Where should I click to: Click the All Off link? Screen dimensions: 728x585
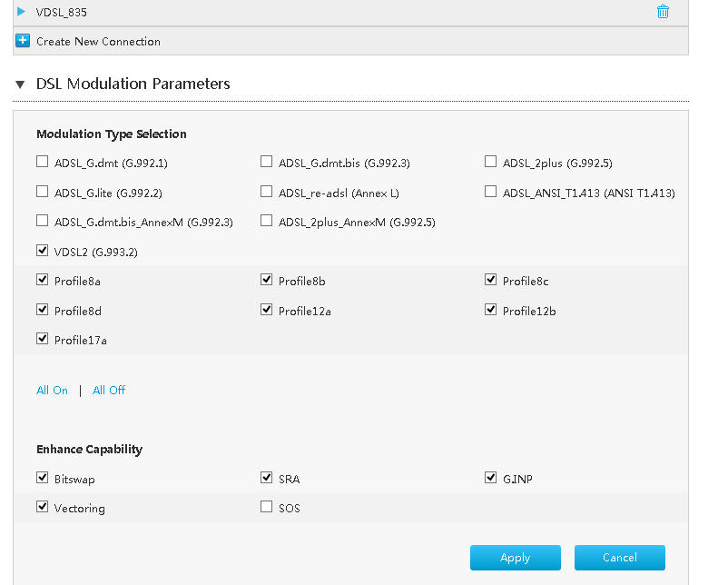[109, 391]
